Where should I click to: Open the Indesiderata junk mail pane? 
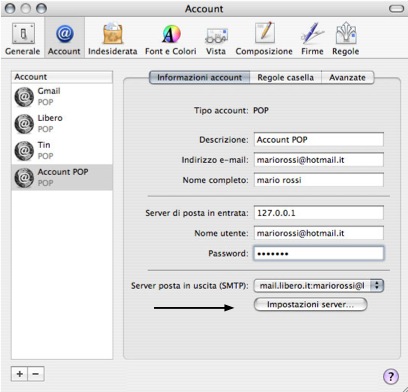click(113, 39)
